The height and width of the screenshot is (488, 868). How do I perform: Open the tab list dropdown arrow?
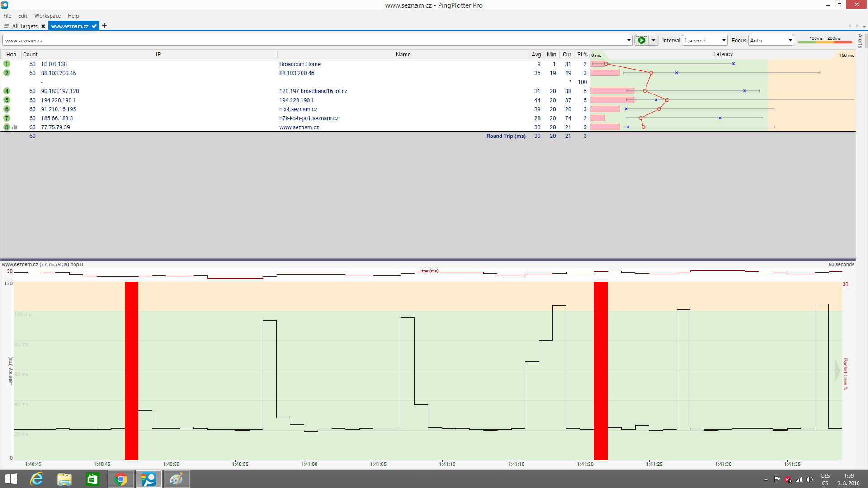(x=864, y=26)
